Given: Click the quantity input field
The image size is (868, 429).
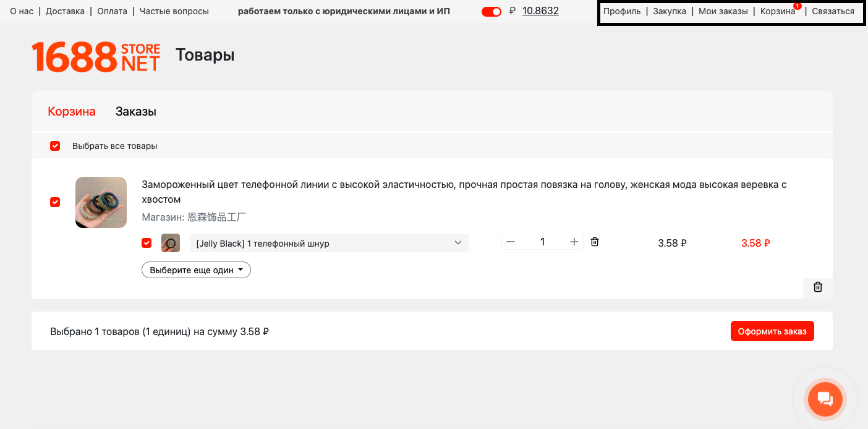Looking at the screenshot, I should pyautogui.click(x=542, y=242).
